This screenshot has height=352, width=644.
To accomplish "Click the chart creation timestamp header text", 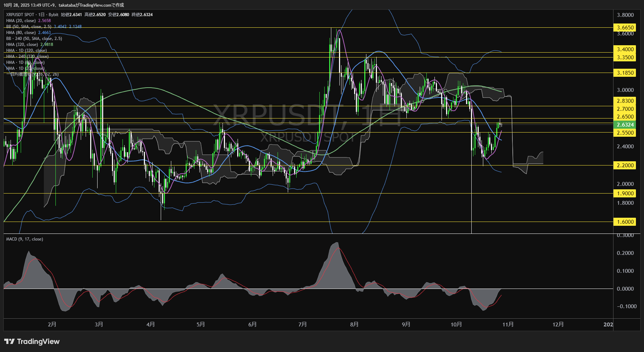I will [x=64, y=5].
